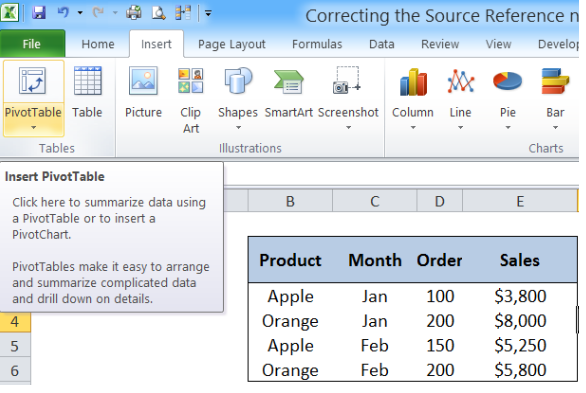Select row 5 header
This screenshot has height=393, width=586.
(x=15, y=346)
